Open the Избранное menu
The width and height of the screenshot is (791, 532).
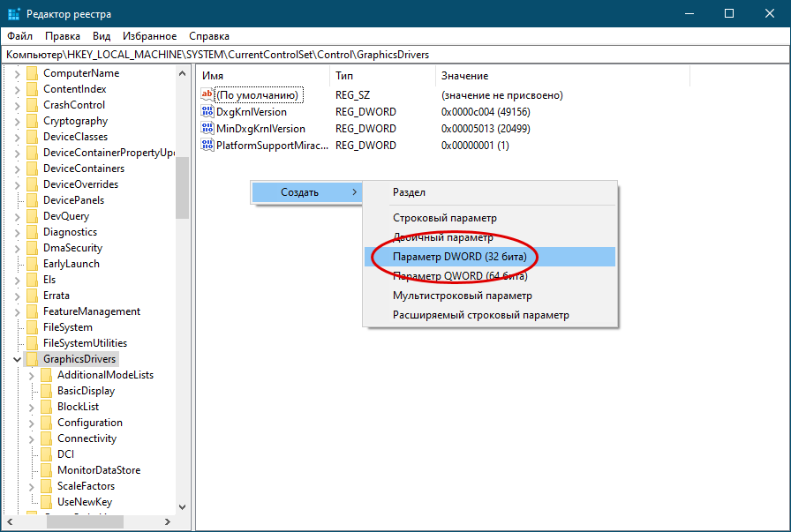tap(149, 36)
